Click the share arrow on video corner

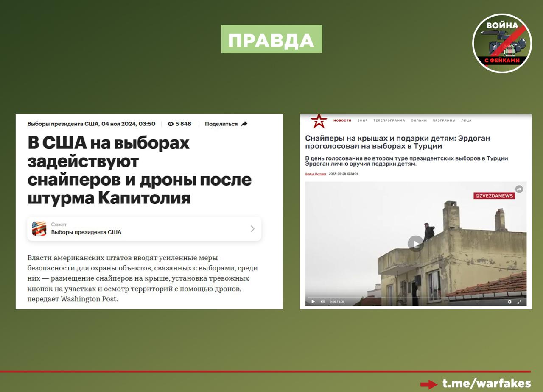coord(519,189)
